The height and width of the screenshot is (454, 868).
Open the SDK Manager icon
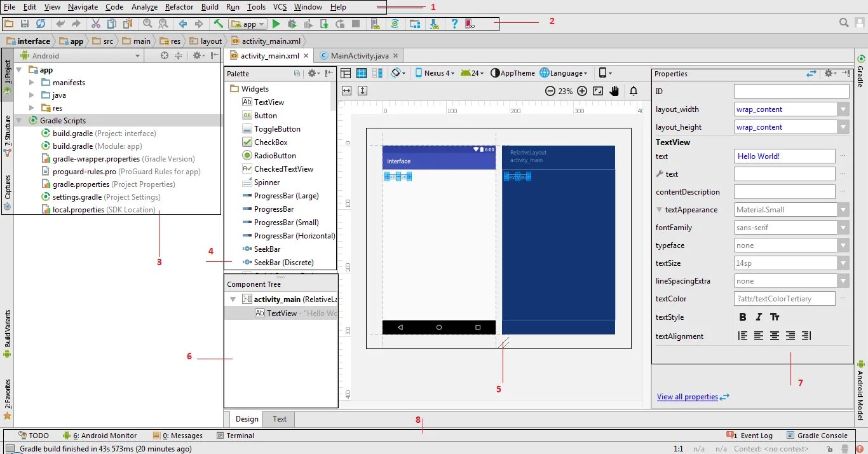point(434,24)
